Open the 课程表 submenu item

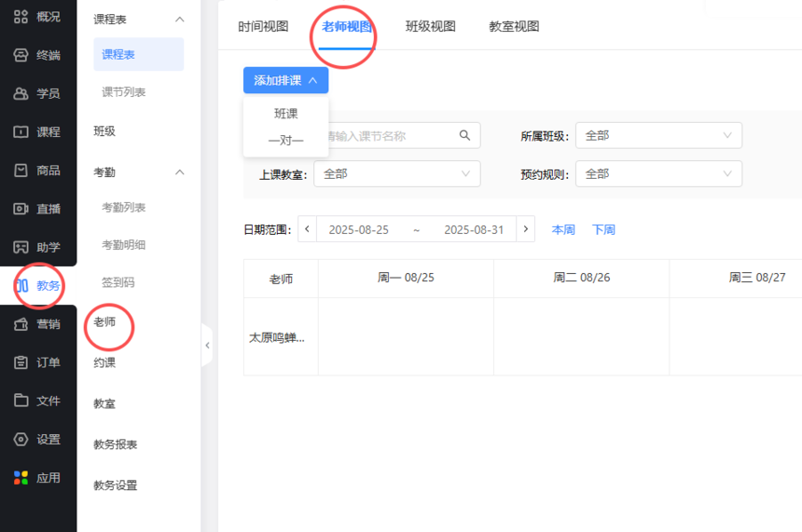[x=139, y=54]
